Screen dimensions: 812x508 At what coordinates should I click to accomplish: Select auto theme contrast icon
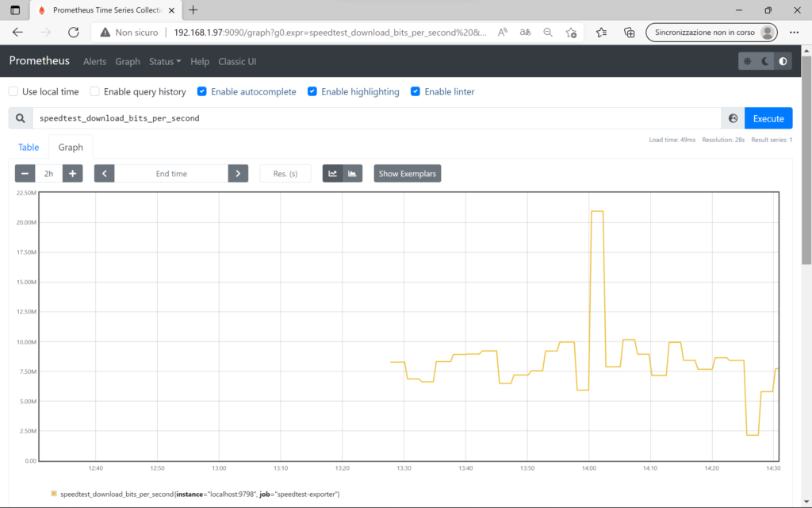[783, 60]
